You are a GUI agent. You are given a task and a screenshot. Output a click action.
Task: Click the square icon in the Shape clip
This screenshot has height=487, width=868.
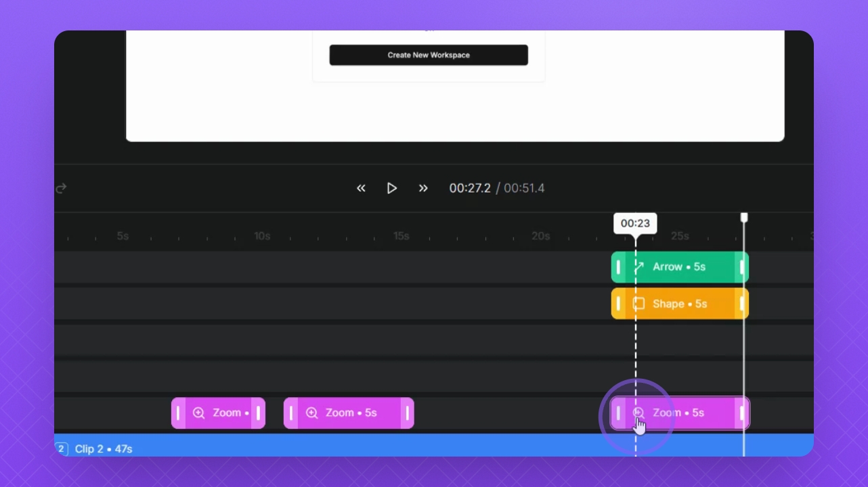pos(638,304)
